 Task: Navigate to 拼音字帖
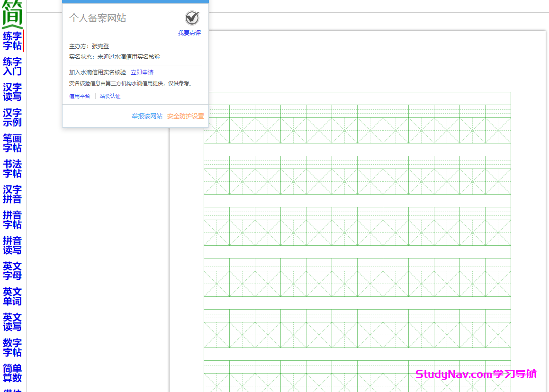tap(12, 220)
